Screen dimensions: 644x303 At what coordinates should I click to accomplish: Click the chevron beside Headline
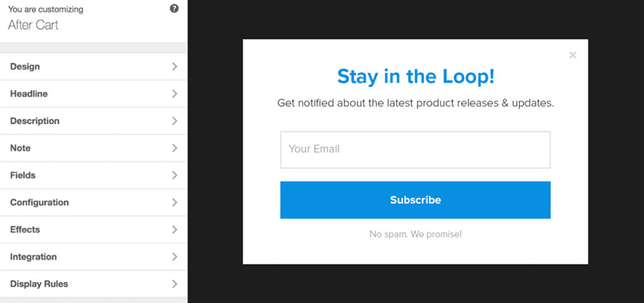pos(174,94)
